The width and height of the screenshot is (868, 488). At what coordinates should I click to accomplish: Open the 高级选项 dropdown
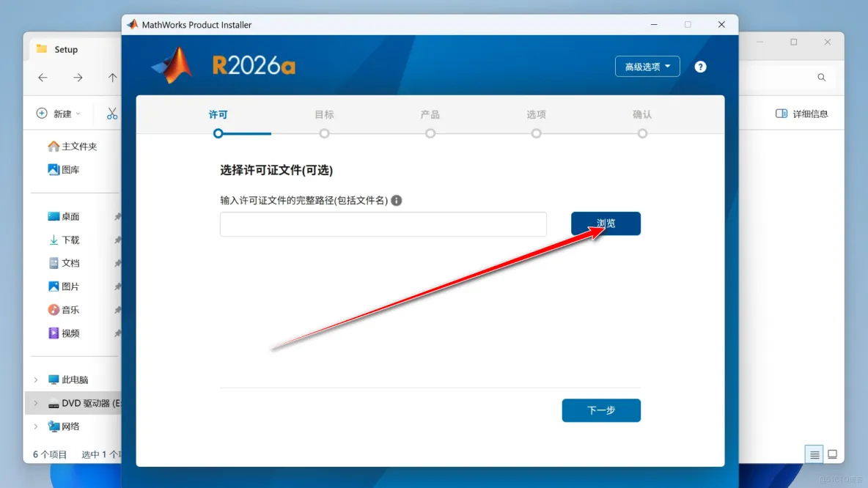[647, 67]
